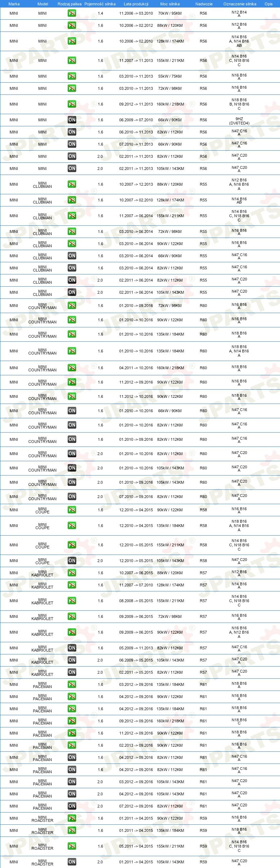This screenshot has width=280, height=868.
Task: Select 'N14 B16 AB' code in the Clubman row
Action: (x=239, y=200)
